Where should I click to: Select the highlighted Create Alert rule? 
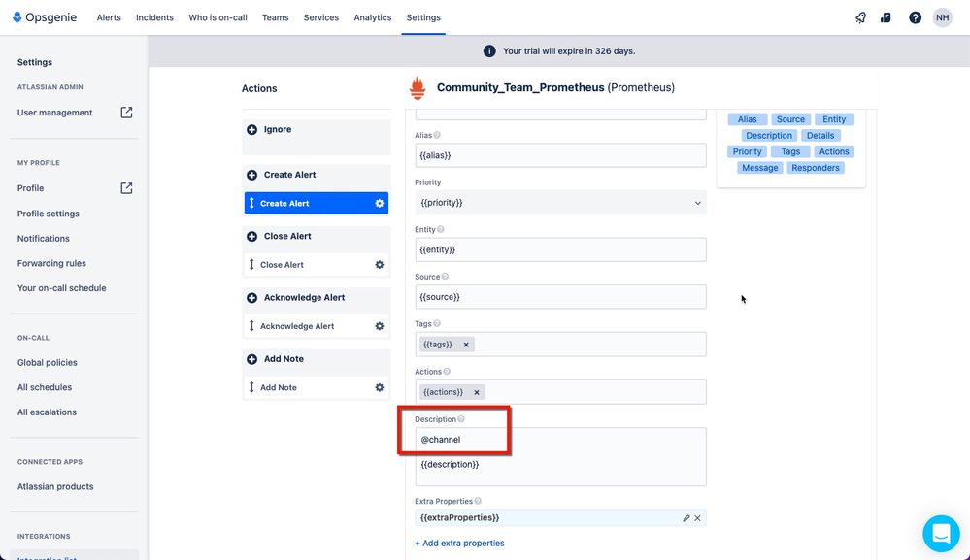click(x=317, y=204)
